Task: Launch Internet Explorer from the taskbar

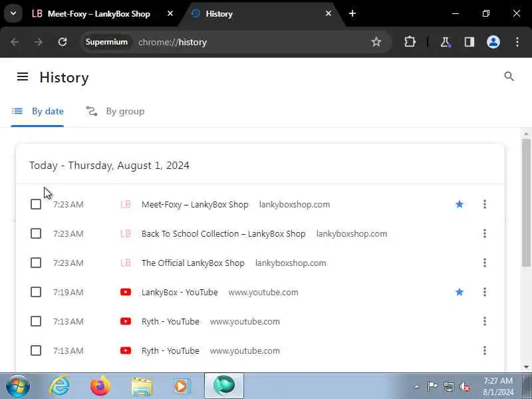Action: tap(59, 386)
